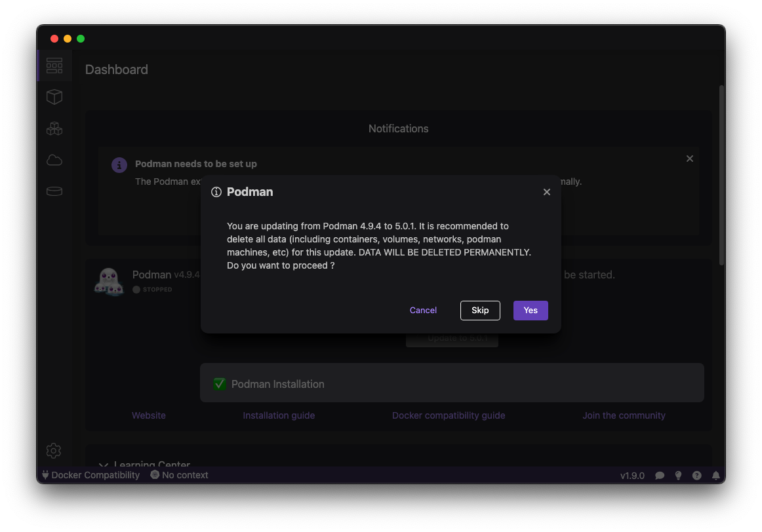Screen dimensions: 762x532
Task: Click the dashboard vertical scrollbar
Action: tap(721, 176)
